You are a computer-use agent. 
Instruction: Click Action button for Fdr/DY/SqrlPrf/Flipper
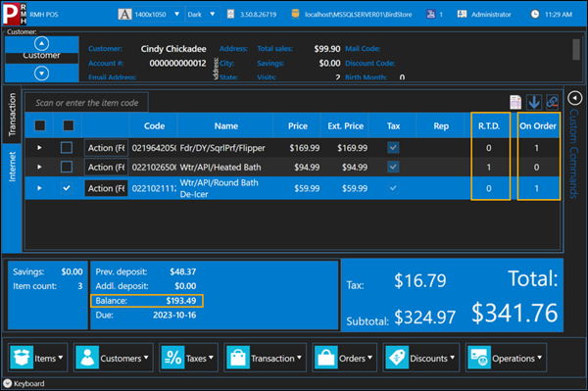106,148
